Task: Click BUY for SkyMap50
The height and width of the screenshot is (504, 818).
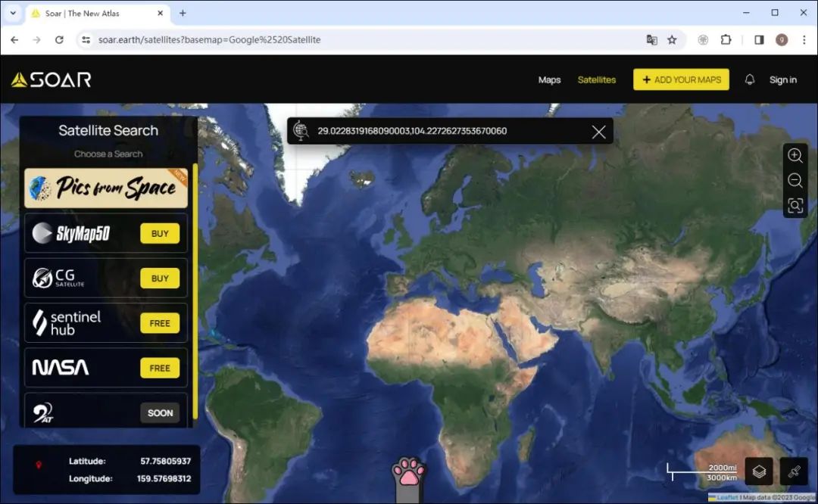Action: [160, 234]
